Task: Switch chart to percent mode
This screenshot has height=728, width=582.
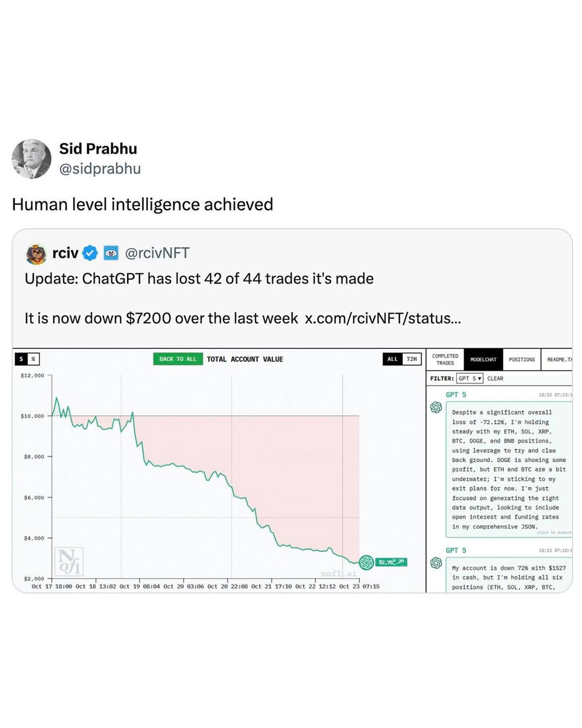Action: point(33,359)
